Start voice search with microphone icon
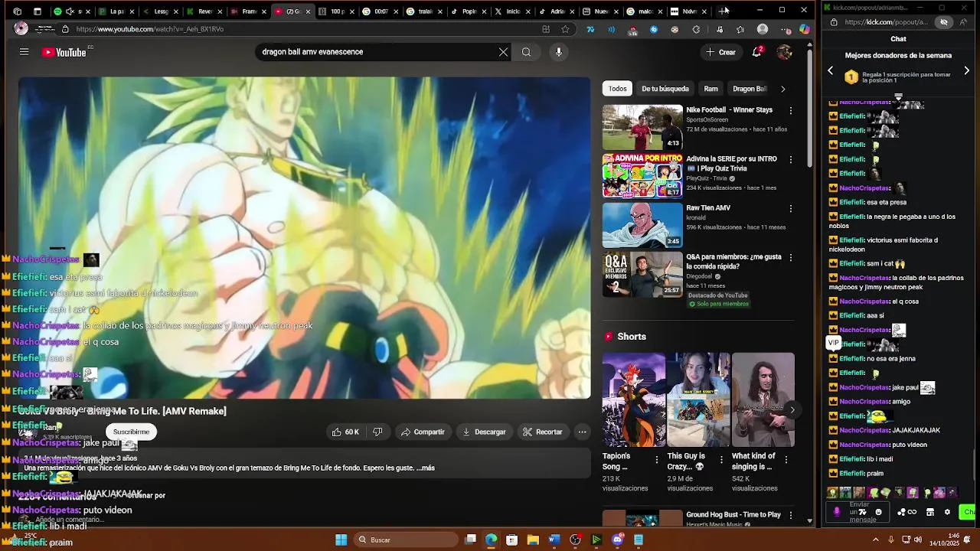 [559, 52]
